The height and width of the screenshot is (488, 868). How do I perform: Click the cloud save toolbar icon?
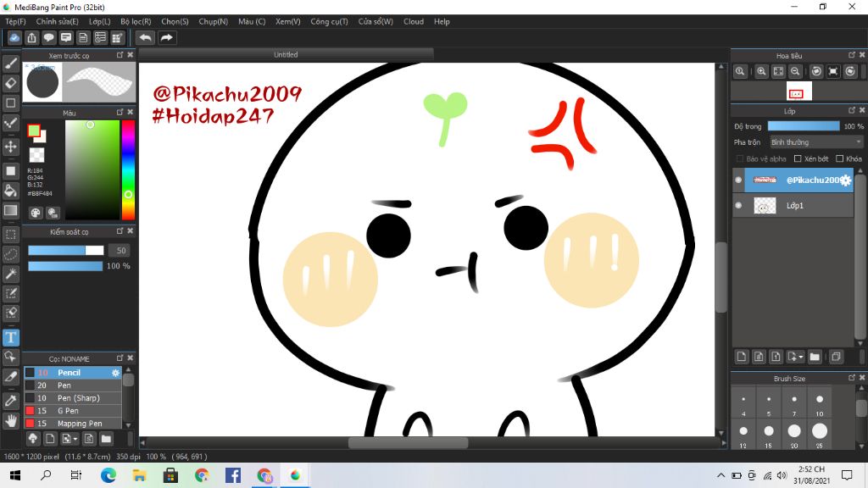point(14,37)
